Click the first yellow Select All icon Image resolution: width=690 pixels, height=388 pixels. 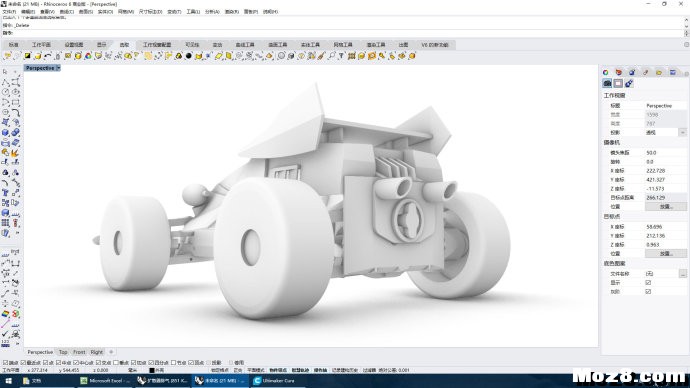(x=7, y=56)
